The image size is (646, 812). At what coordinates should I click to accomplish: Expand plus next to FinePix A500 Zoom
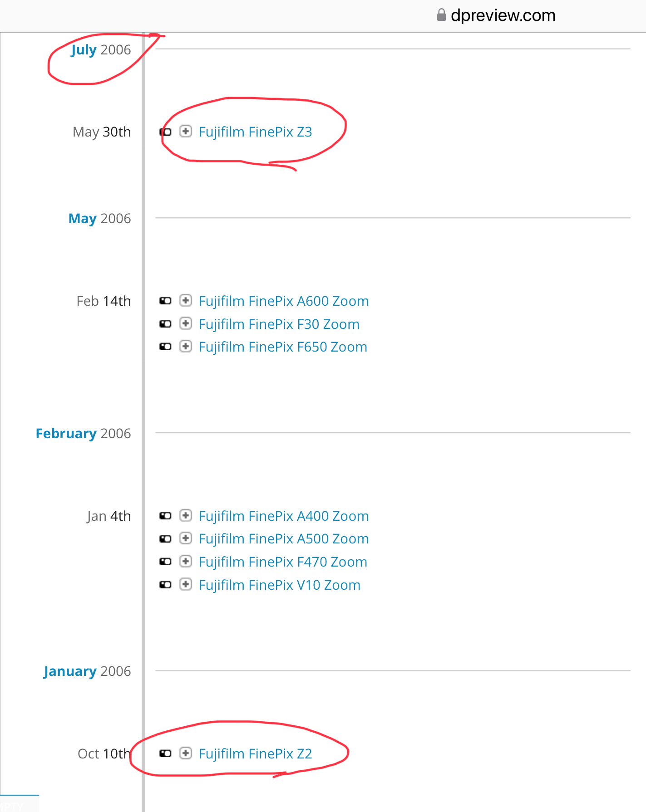pyautogui.click(x=185, y=538)
